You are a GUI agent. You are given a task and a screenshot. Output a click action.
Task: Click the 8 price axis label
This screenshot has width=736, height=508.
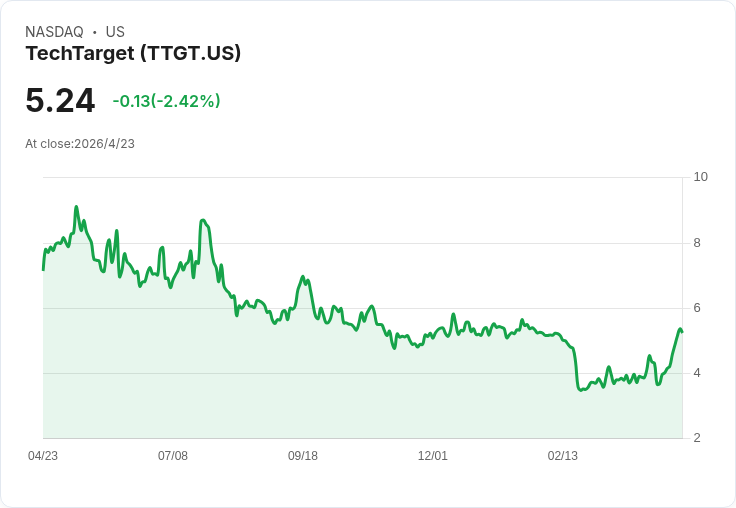coord(697,243)
